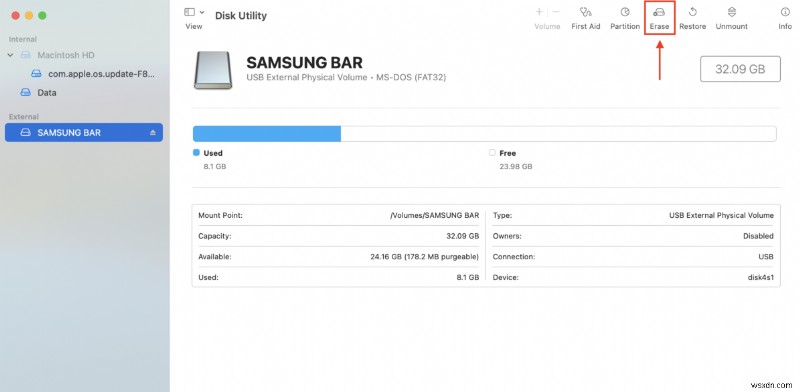
Task: Click the remove Volume minus button
Action: (556, 12)
